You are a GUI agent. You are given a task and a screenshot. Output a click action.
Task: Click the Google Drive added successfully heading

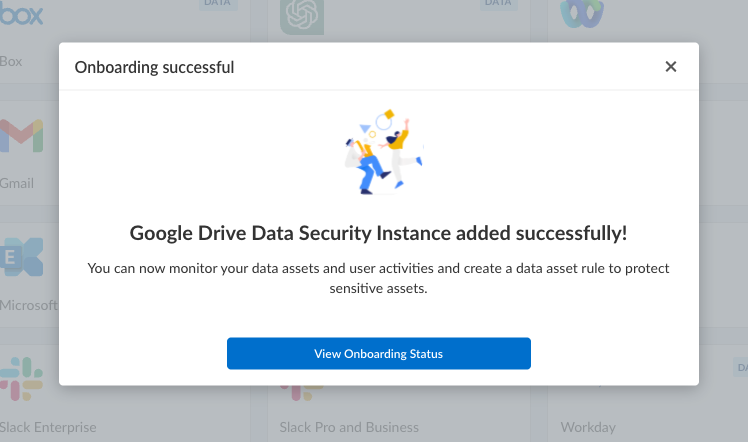378,234
